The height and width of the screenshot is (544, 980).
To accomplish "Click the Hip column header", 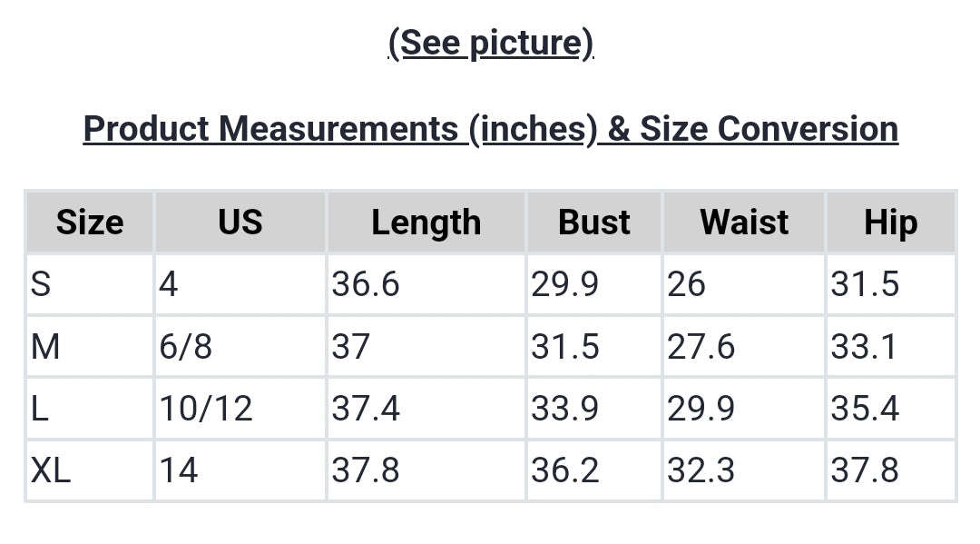I will click(890, 223).
